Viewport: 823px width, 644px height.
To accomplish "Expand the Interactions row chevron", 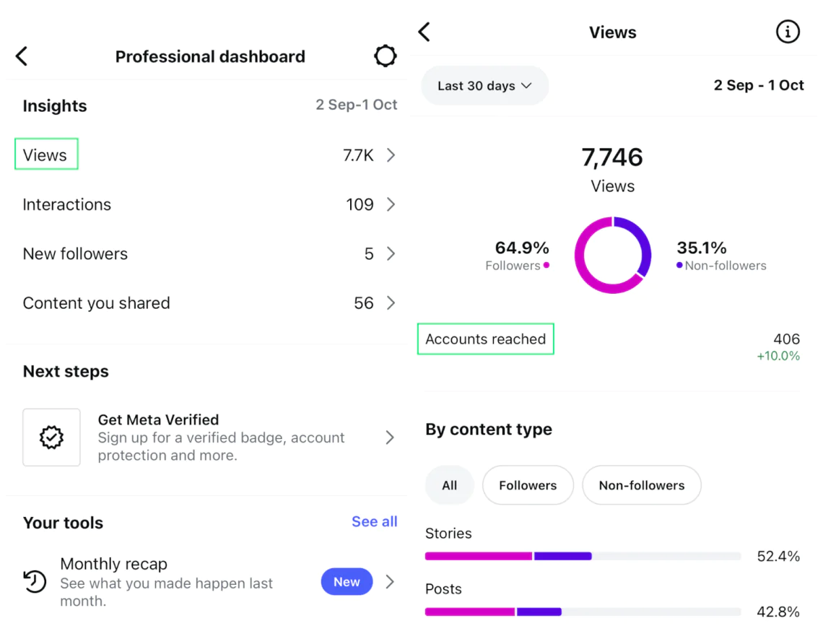I will pyautogui.click(x=391, y=204).
